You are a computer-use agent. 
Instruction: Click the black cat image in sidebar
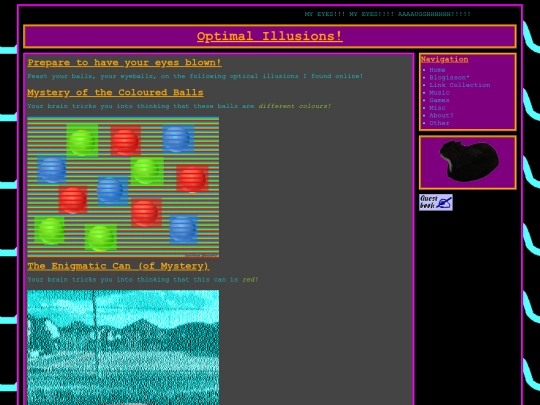[469, 160]
